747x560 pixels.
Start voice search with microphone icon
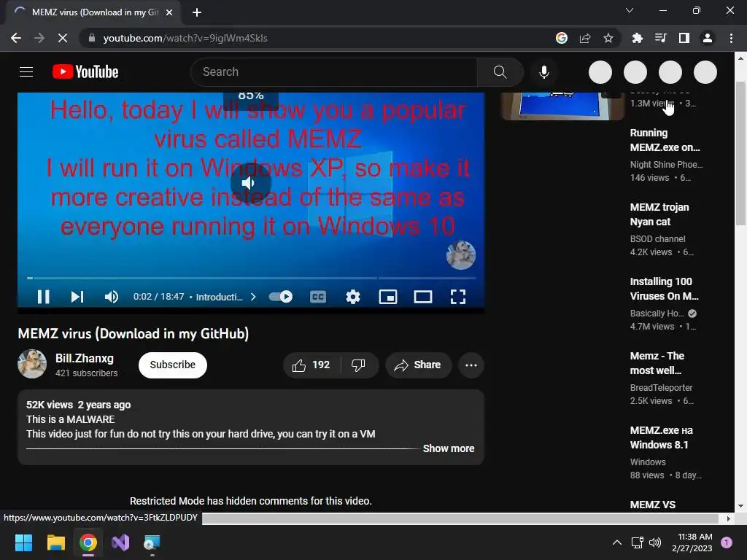coord(543,72)
